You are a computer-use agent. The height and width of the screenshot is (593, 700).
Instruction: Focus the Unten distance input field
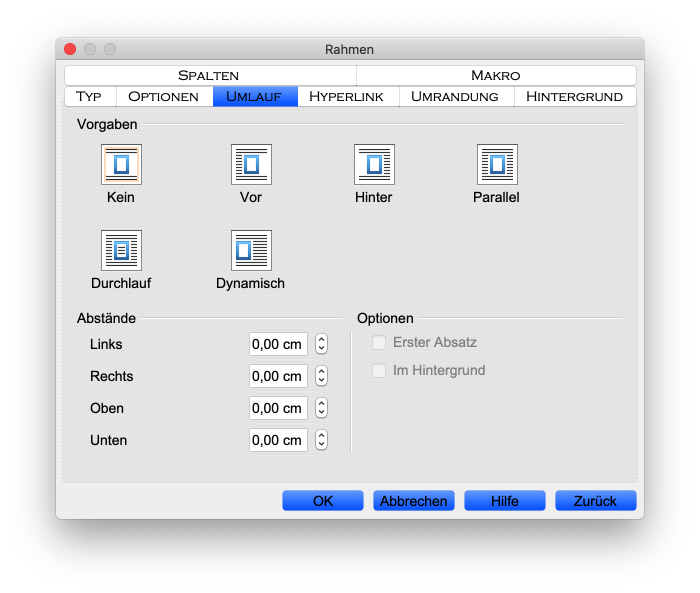[x=279, y=440]
